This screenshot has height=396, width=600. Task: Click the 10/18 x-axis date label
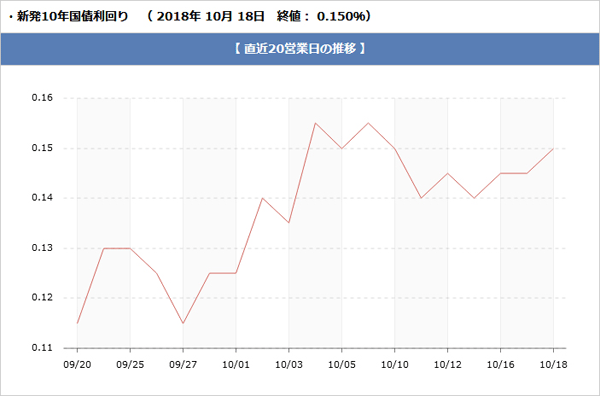click(553, 364)
